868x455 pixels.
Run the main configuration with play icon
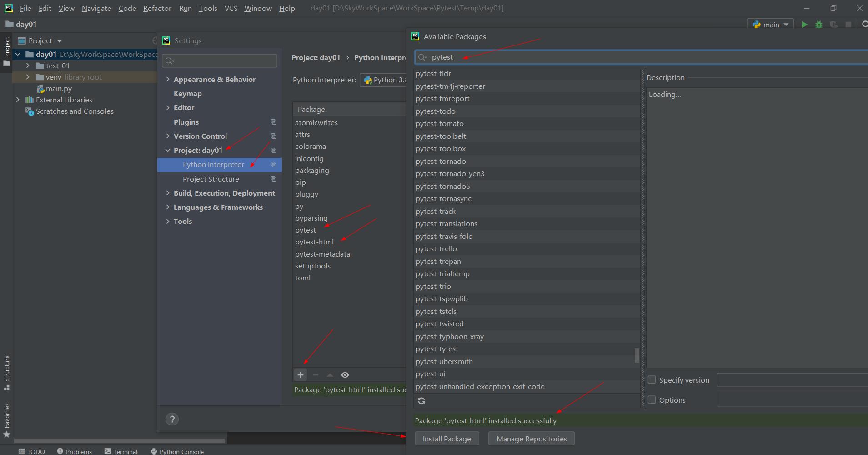[804, 25]
